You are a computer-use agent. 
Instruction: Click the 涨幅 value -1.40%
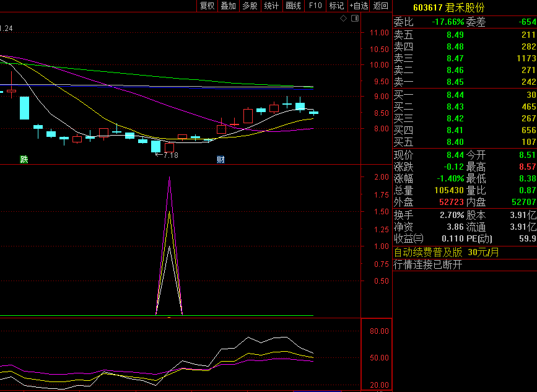point(450,178)
